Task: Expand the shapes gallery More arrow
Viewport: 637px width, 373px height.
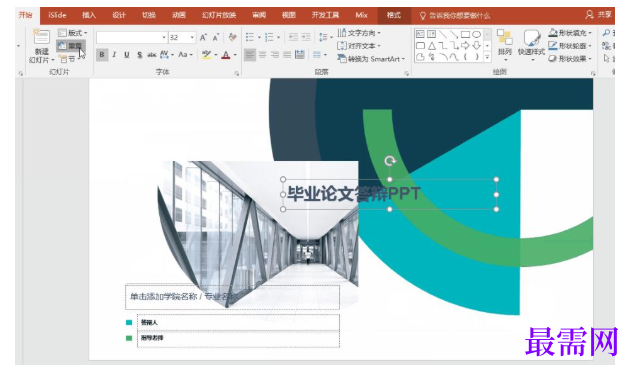Action: [487, 57]
